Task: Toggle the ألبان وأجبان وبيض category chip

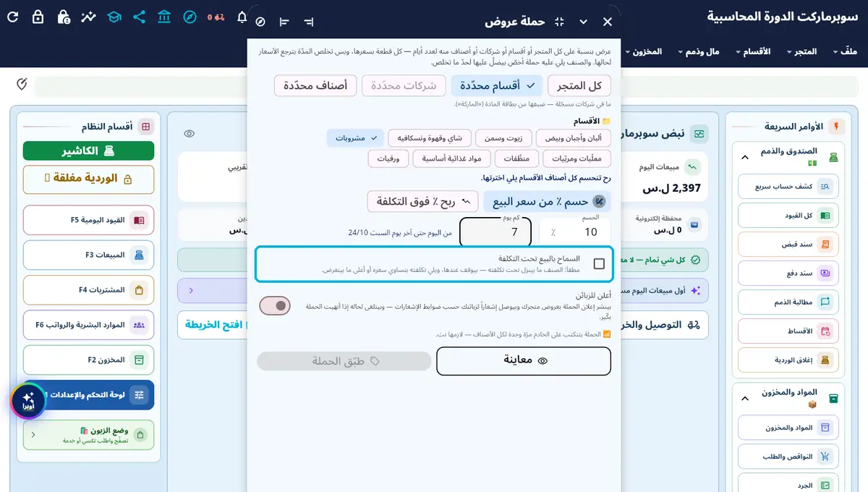Action: point(574,137)
